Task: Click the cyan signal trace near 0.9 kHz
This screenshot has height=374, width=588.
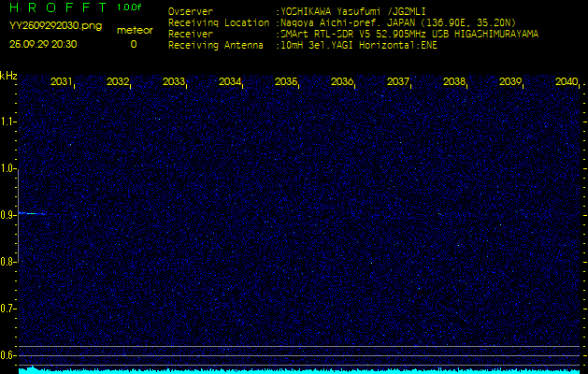Action: (32, 213)
